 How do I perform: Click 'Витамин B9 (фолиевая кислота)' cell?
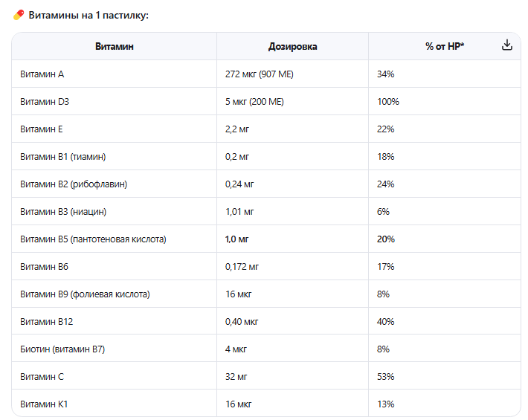[x=85, y=294]
